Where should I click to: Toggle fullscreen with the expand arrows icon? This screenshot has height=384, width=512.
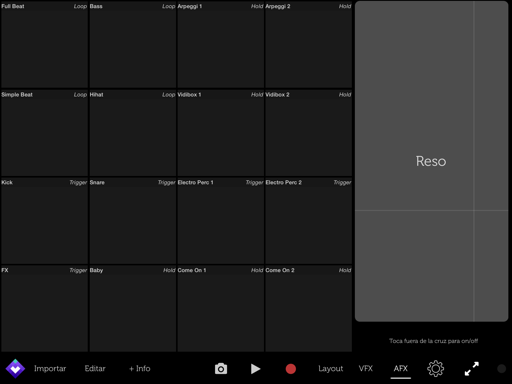click(472, 369)
